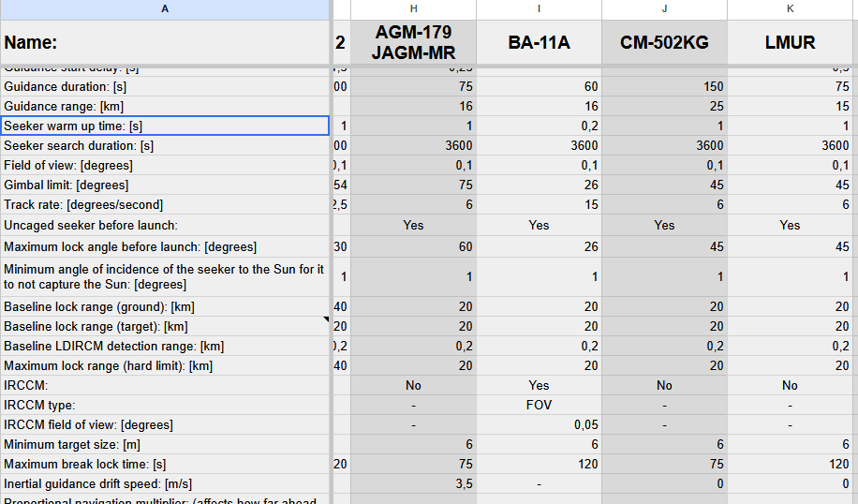858x504 pixels.
Task: Select the column J header
Action: (x=664, y=9)
